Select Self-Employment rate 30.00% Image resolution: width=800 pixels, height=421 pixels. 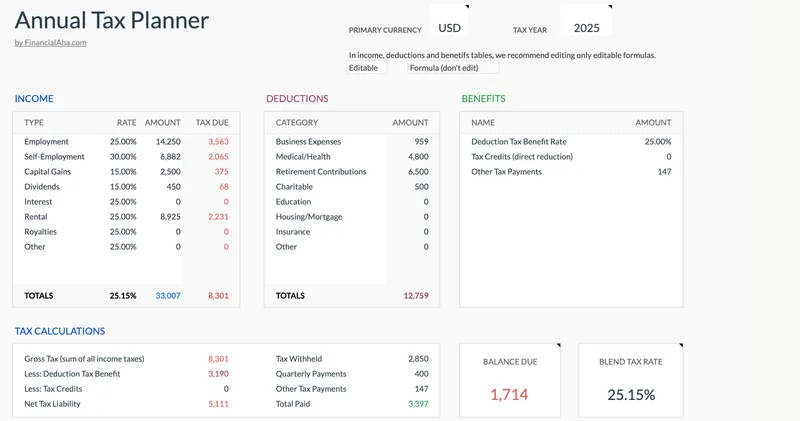click(x=123, y=157)
